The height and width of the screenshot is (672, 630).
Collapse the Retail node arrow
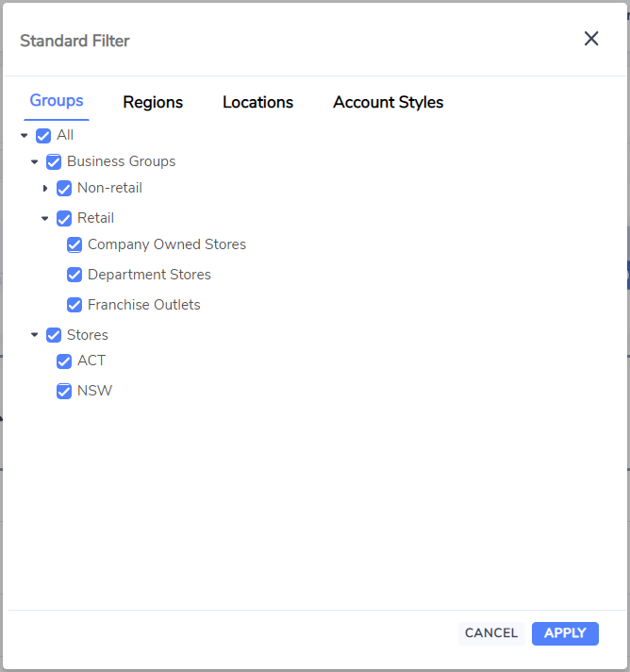(45, 219)
